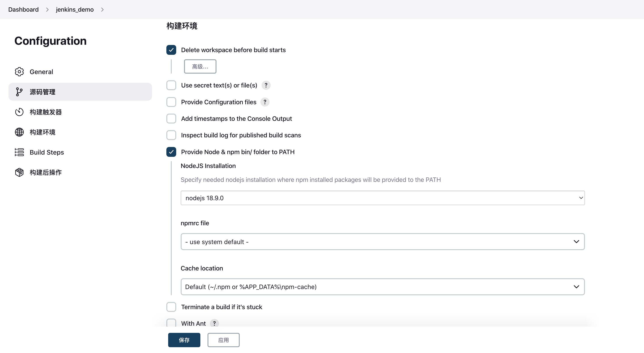The height and width of the screenshot is (353, 644).
Task: Enable Terminate a build if it's stuck
Action: click(x=171, y=307)
